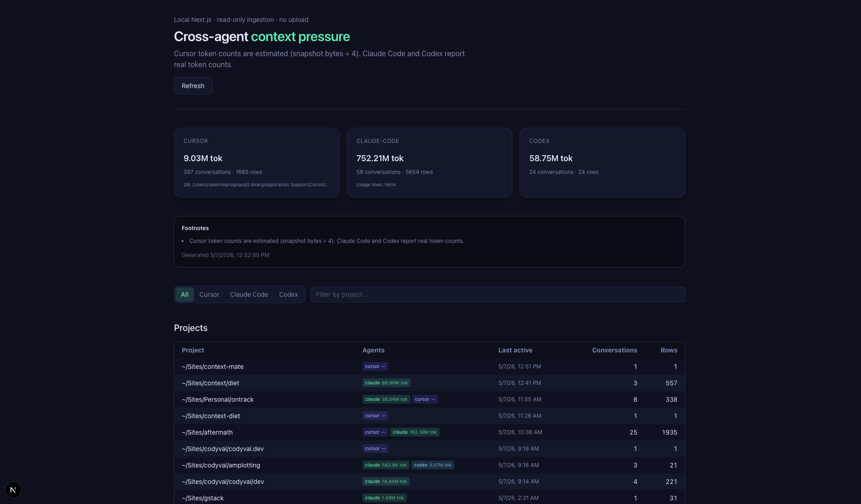
Task: Click the CURSOR card label
Action: [x=195, y=141]
